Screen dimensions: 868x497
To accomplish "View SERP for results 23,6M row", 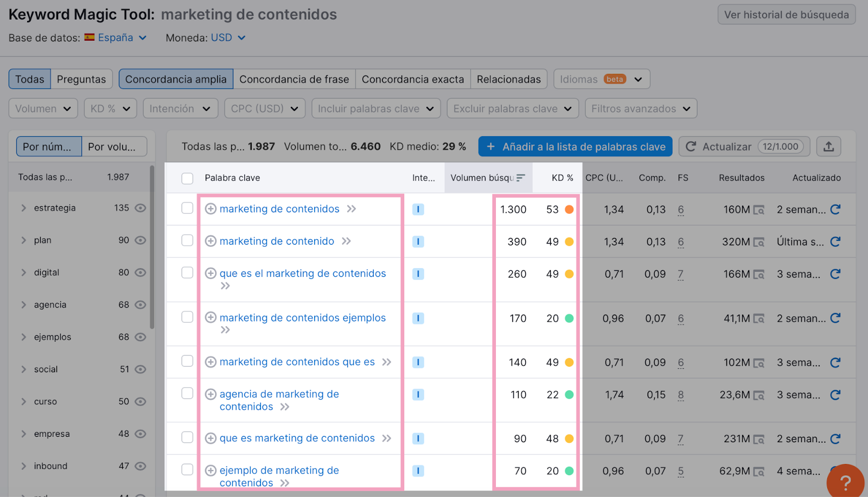I will coord(759,396).
